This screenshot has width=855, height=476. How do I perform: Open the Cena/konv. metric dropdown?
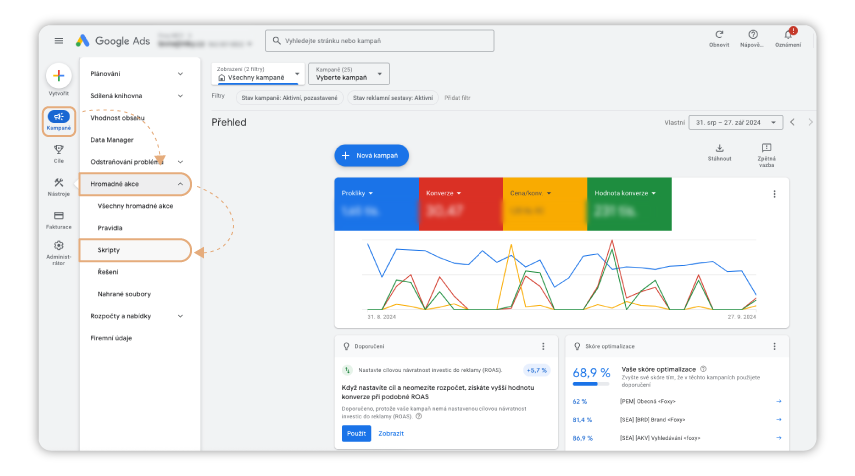coord(530,193)
